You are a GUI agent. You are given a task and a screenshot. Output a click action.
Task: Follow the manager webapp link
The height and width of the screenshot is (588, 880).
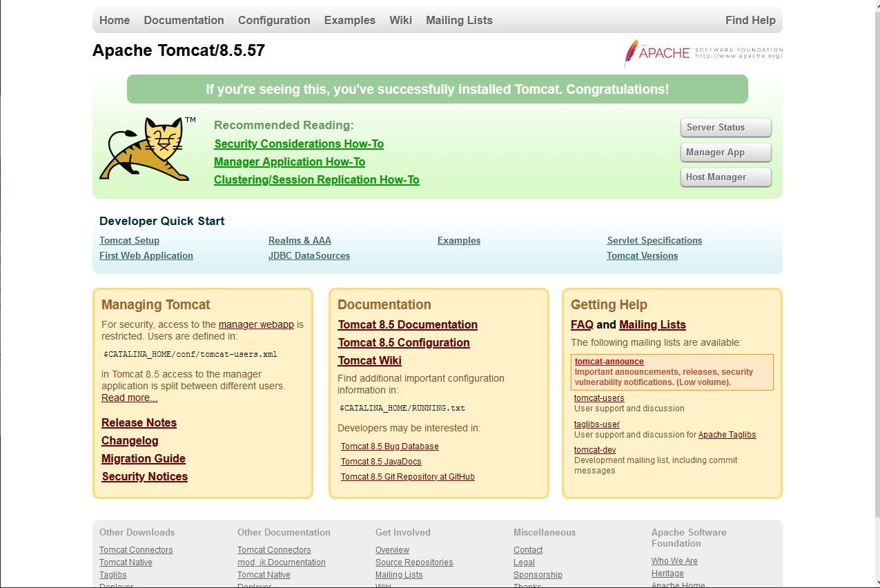256,324
